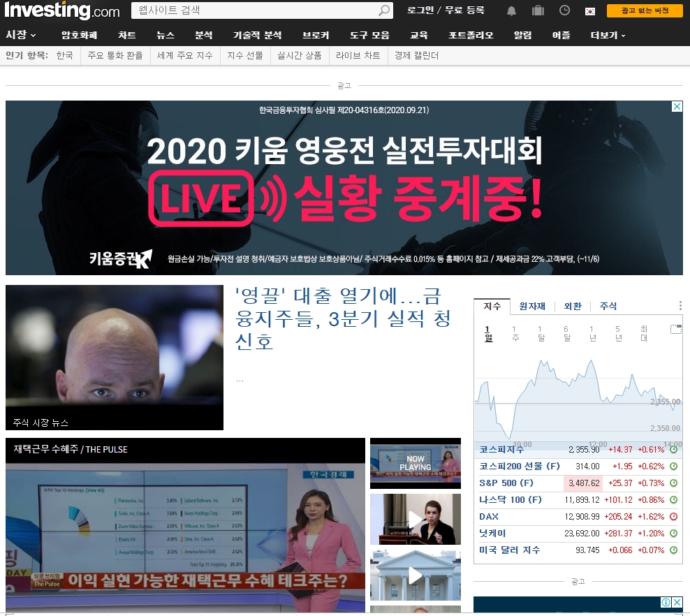
Task: Select the 1년 chart range
Action: (x=592, y=334)
